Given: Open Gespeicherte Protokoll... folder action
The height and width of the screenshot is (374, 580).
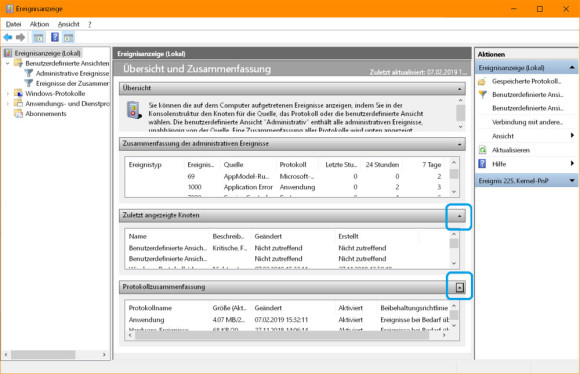Looking at the screenshot, I should [x=482, y=81].
